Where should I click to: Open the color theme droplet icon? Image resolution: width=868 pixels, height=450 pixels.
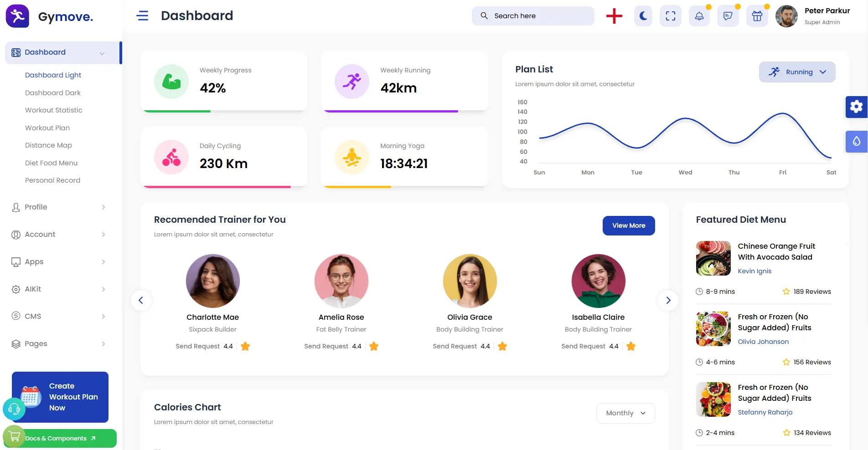click(x=857, y=141)
